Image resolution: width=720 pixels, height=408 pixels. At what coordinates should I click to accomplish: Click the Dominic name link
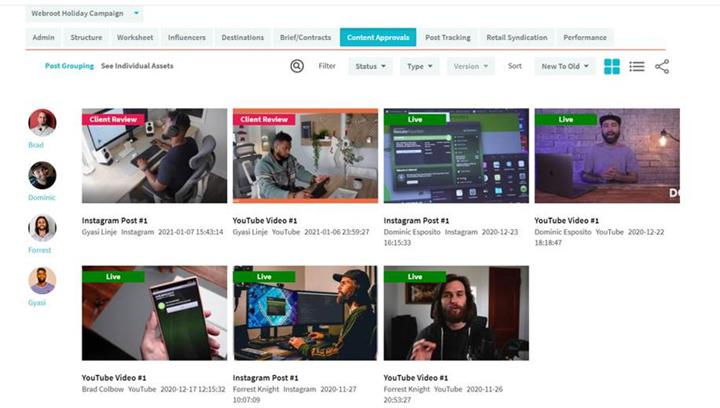(x=42, y=197)
